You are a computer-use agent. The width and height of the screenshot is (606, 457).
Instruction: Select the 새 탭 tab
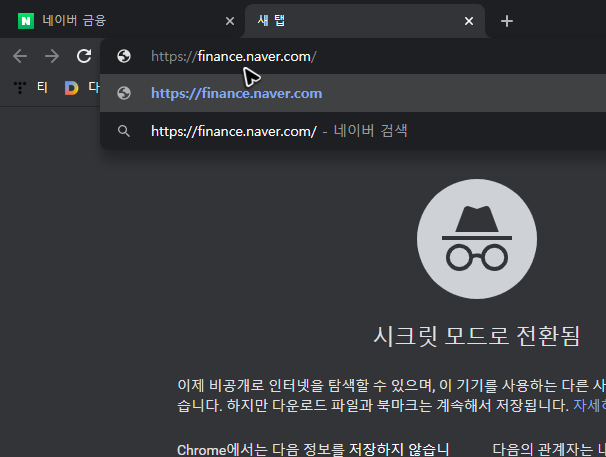click(365, 21)
